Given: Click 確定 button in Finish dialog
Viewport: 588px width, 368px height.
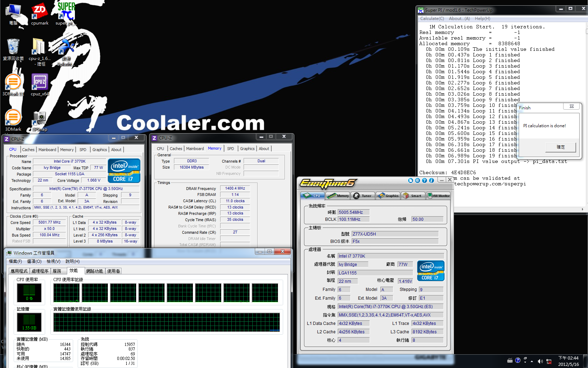Looking at the screenshot, I should click(x=560, y=147).
